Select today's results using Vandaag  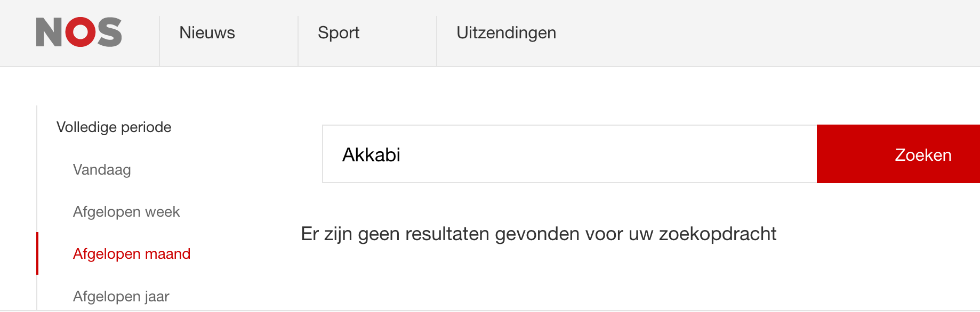coord(102,170)
